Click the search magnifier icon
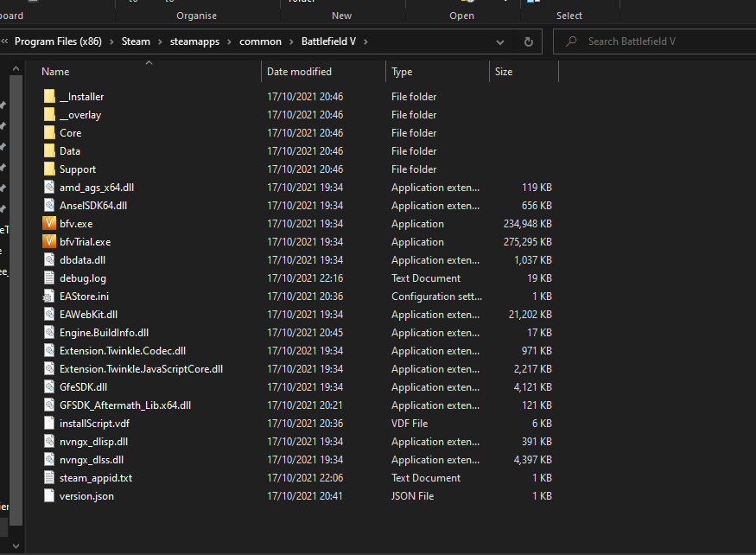This screenshot has width=756, height=555. tap(571, 41)
